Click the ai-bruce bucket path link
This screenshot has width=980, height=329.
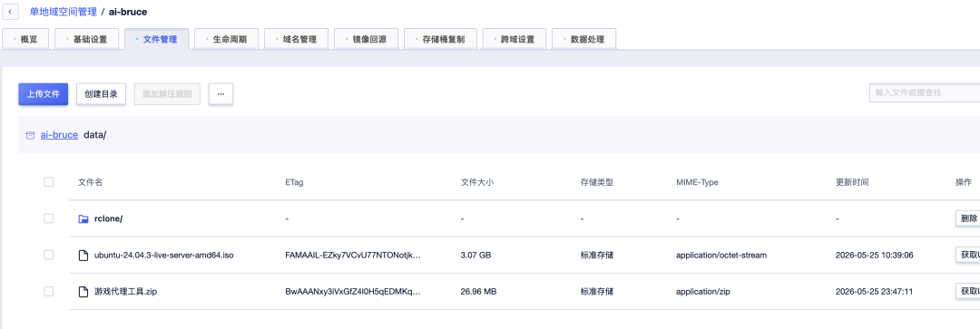click(x=59, y=135)
